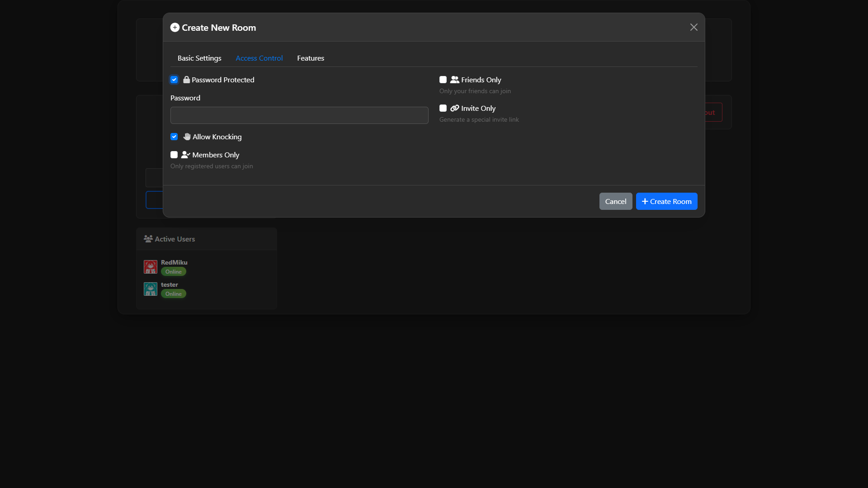Open the Features tab
This screenshot has height=488, width=868.
(x=311, y=58)
